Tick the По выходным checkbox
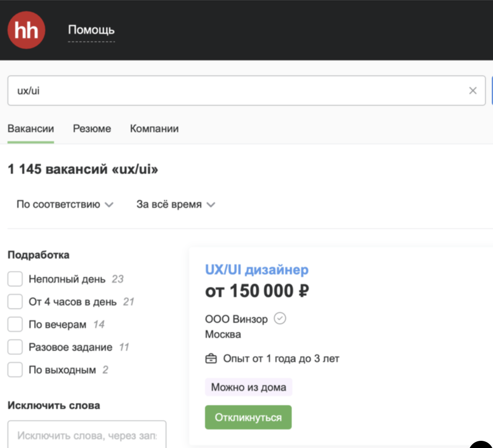Screen dimensions: 493x448 pyautogui.click(x=15, y=370)
